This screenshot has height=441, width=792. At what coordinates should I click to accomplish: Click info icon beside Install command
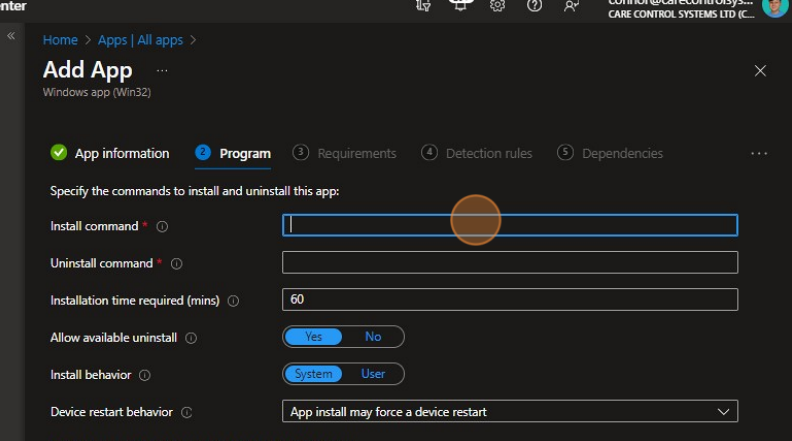click(162, 227)
